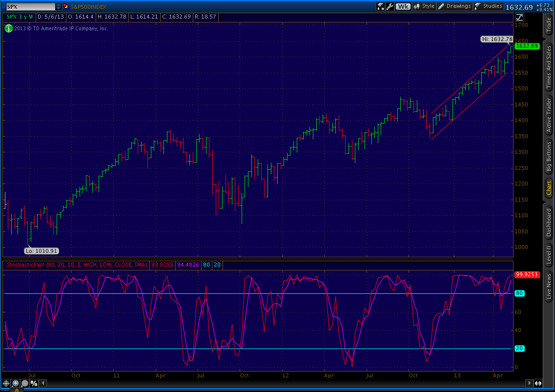This screenshot has height=392, width=555.
Task: Click the overbought 80 value in study header
Action: (x=206, y=265)
